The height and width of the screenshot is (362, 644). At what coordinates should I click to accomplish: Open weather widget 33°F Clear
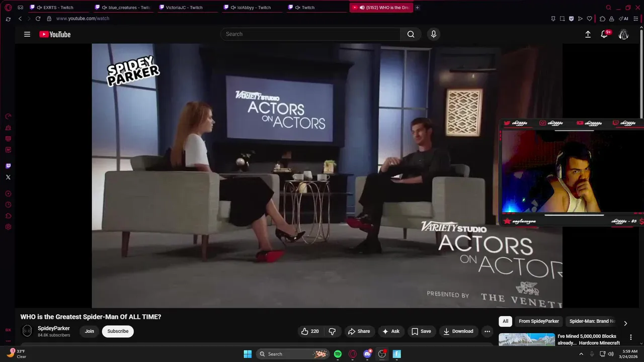(17, 353)
